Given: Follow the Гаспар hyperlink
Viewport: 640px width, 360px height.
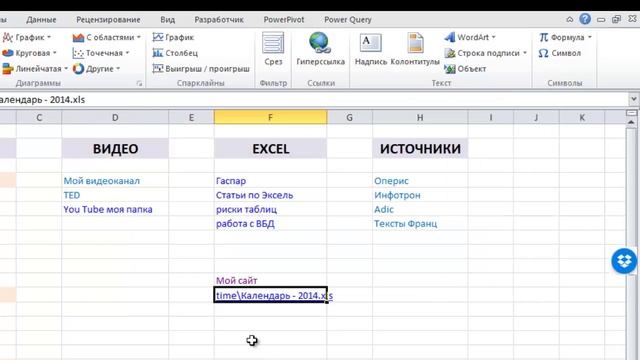Looking at the screenshot, I should pos(231,181).
